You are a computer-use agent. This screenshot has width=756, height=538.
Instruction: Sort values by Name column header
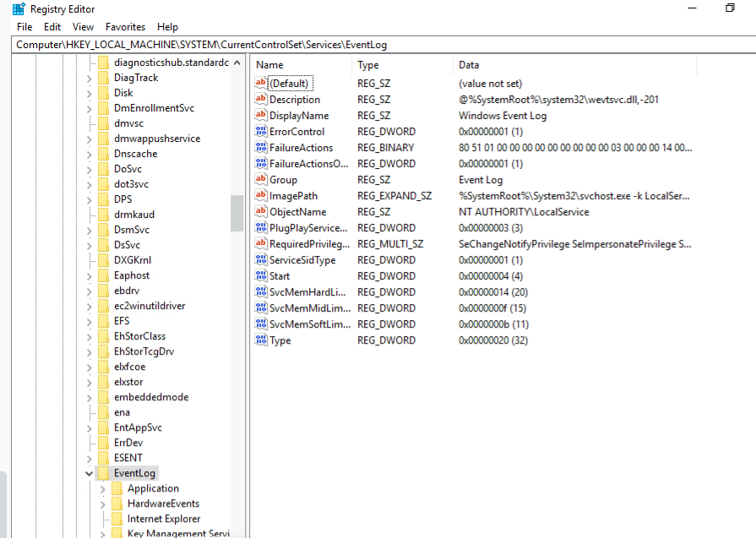click(x=302, y=65)
